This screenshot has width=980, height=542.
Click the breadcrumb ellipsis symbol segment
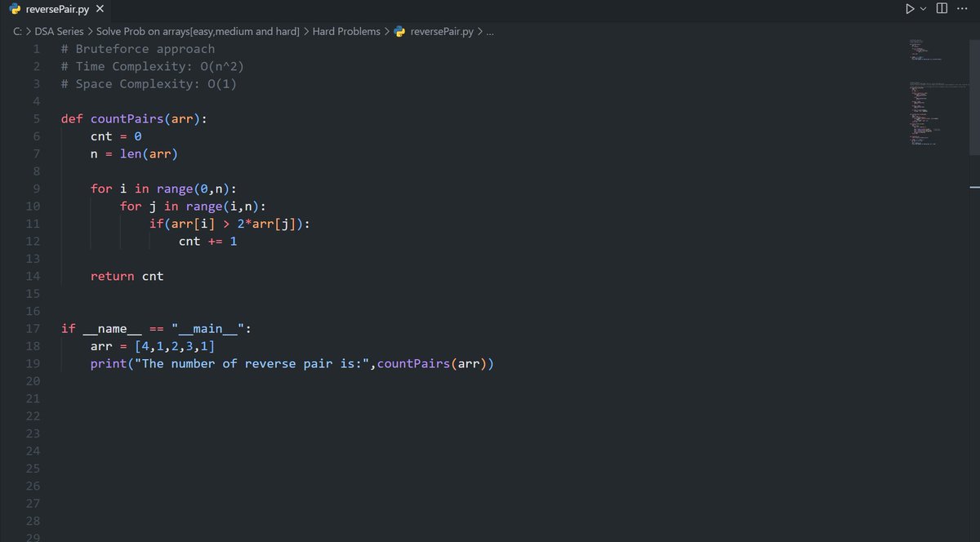[x=490, y=32]
